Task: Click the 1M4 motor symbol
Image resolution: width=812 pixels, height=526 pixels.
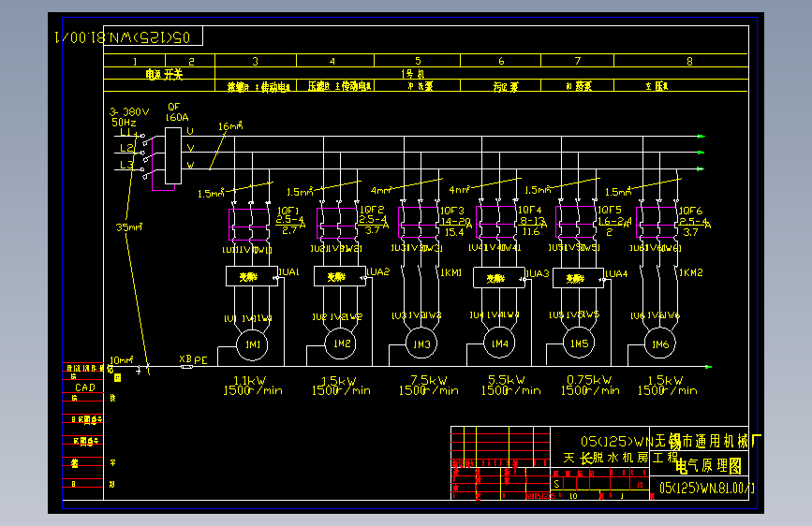Action: (x=500, y=343)
